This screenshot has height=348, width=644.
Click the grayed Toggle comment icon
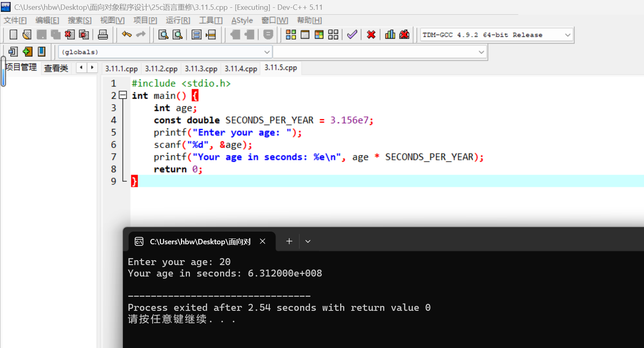point(268,35)
